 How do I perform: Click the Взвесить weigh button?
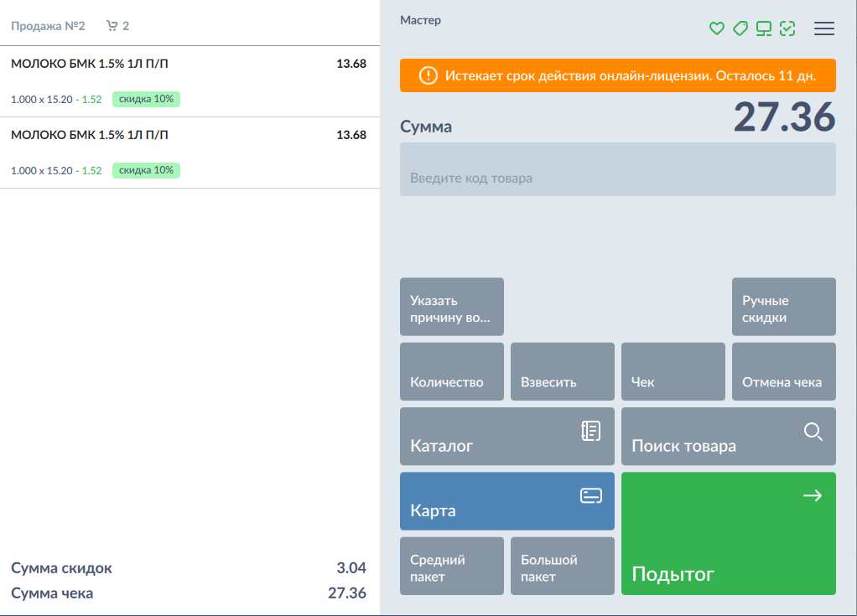pyautogui.click(x=562, y=371)
